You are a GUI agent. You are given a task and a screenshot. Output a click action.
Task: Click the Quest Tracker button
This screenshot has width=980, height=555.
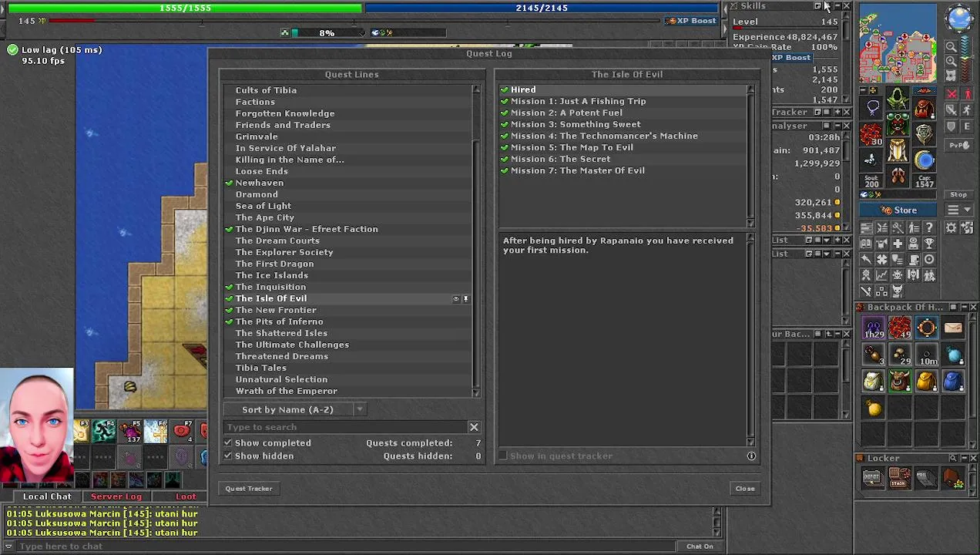click(x=249, y=489)
